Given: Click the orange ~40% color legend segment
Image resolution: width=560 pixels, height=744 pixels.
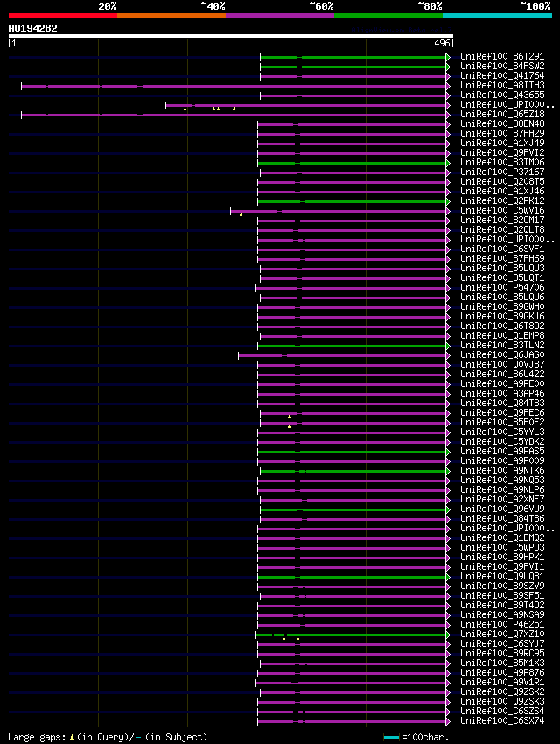Looking at the screenshot, I should (x=171, y=16).
